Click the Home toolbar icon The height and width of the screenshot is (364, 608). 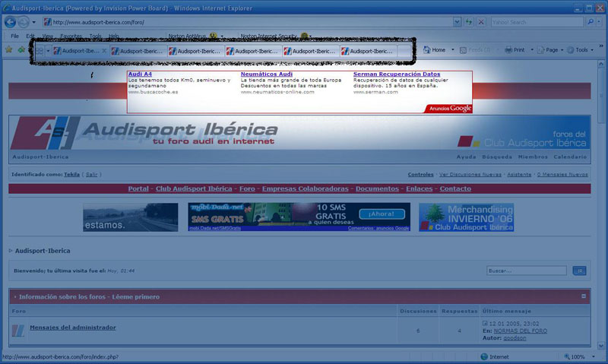(434, 49)
